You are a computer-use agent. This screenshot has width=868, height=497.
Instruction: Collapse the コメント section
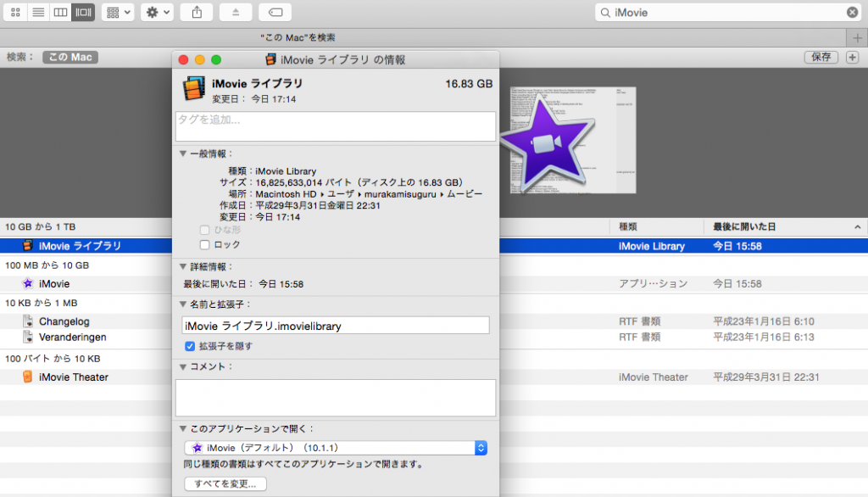point(183,366)
